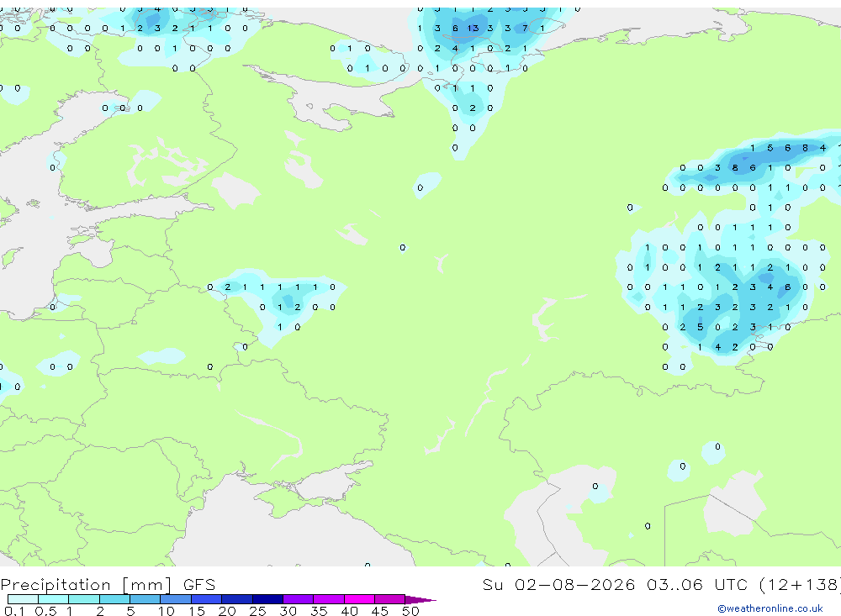Click the '13' precipitation value on the map
Image resolution: width=841 pixels, height=616 pixels.
pyautogui.click(x=473, y=28)
